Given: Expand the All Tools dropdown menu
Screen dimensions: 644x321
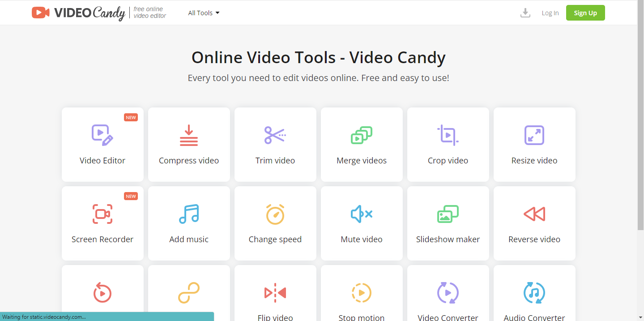Looking at the screenshot, I should tap(204, 13).
